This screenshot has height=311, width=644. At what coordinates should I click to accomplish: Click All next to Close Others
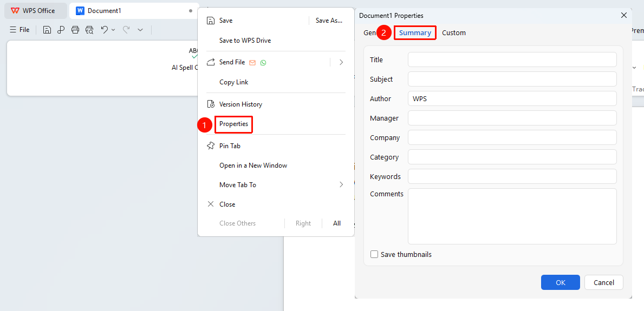(337, 223)
